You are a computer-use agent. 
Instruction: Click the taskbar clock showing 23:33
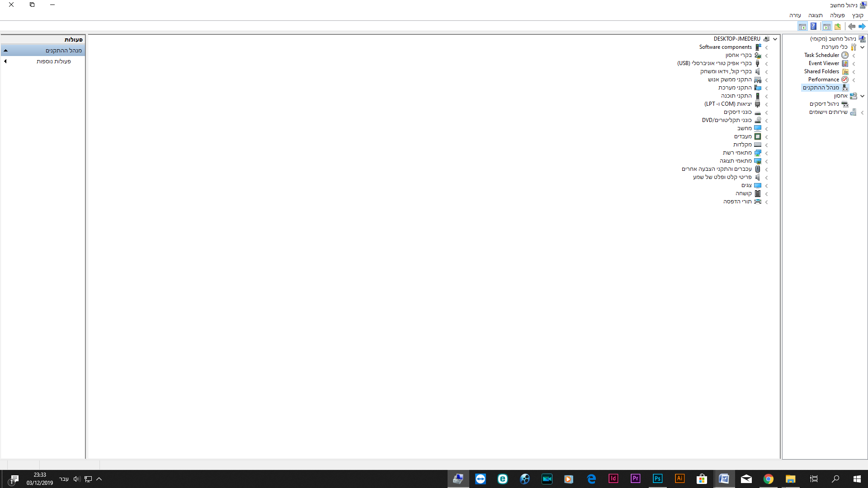(x=40, y=479)
